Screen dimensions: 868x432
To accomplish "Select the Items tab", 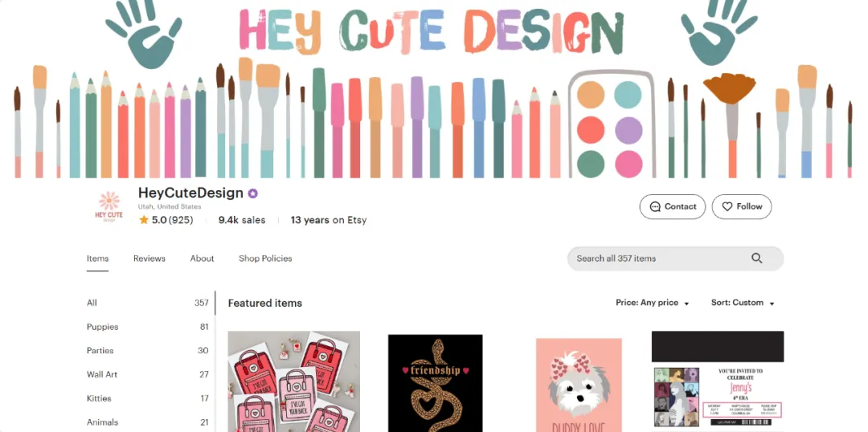I will pos(97,259).
